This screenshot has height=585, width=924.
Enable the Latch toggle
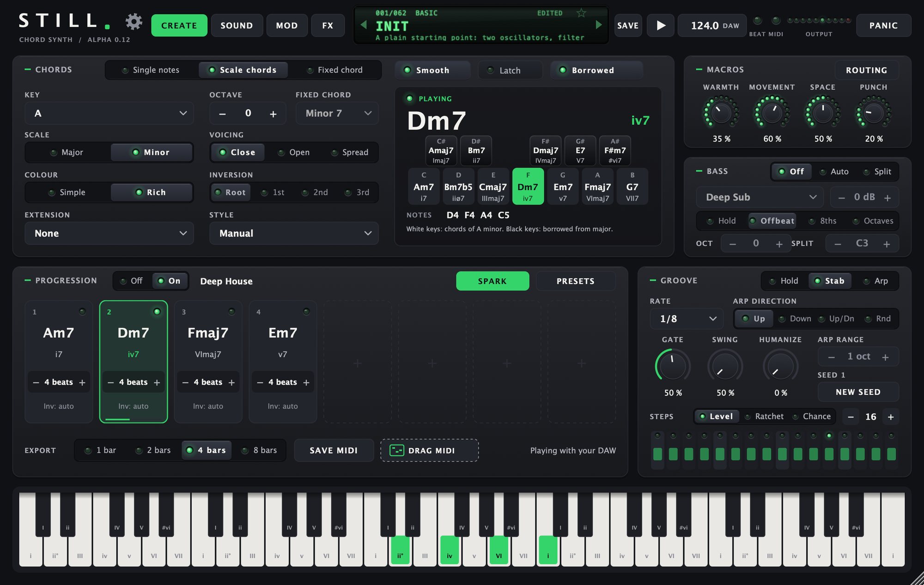tap(510, 70)
